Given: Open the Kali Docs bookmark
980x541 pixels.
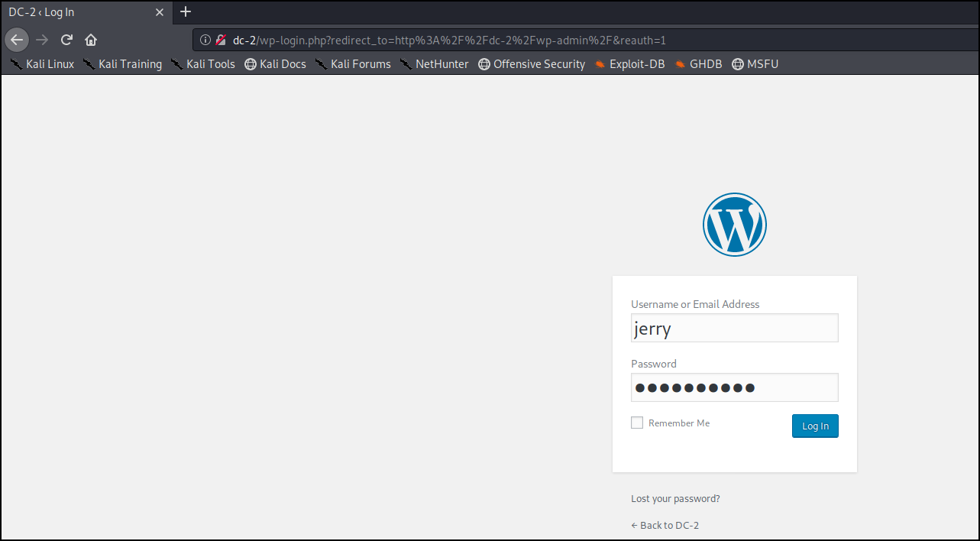Looking at the screenshot, I should (x=275, y=64).
